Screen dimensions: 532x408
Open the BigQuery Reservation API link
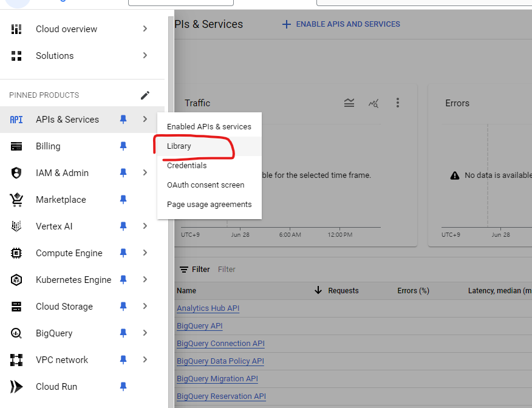pyautogui.click(x=221, y=396)
